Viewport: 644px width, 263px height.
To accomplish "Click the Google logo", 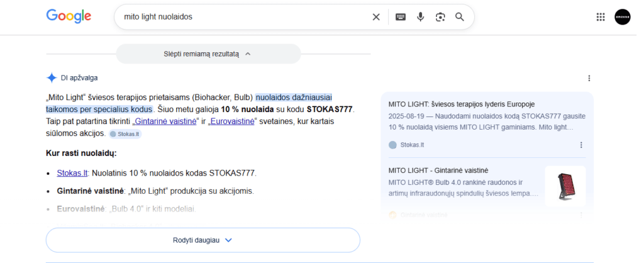I will click(69, 16).
